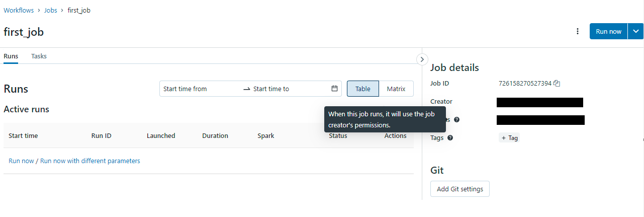The image size is (644, 217).
Task: Switch runs view to Matrix
Action: [396, 89]
